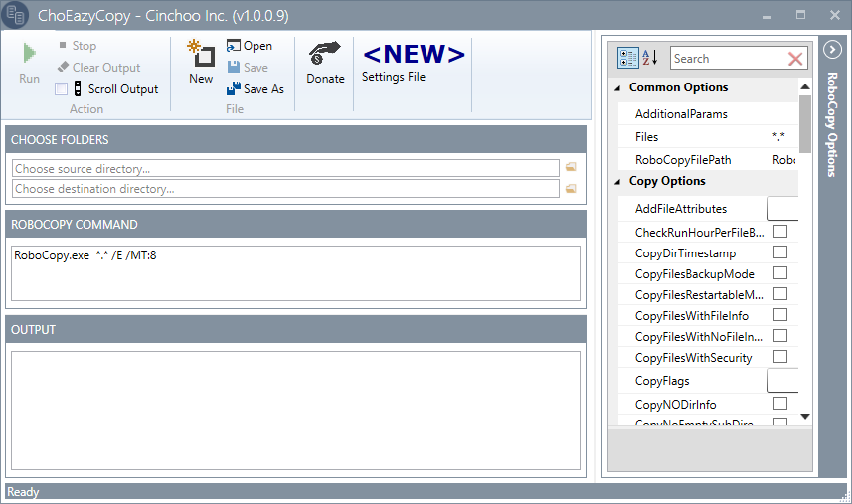This screenshot has height=504, width=852.
Task: Minimize the ChoEazyCopy window
Action: (767, 15)
